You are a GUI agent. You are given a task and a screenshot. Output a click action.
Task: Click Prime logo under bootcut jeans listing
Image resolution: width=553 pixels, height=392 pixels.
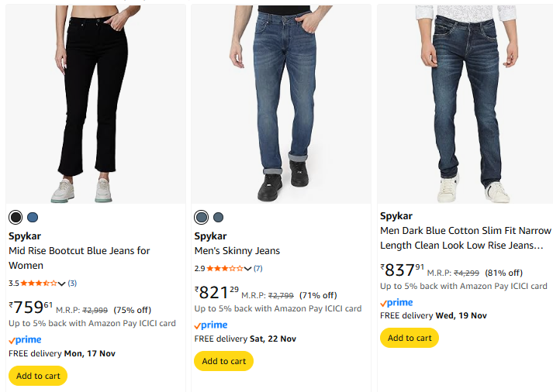[25, 340]
